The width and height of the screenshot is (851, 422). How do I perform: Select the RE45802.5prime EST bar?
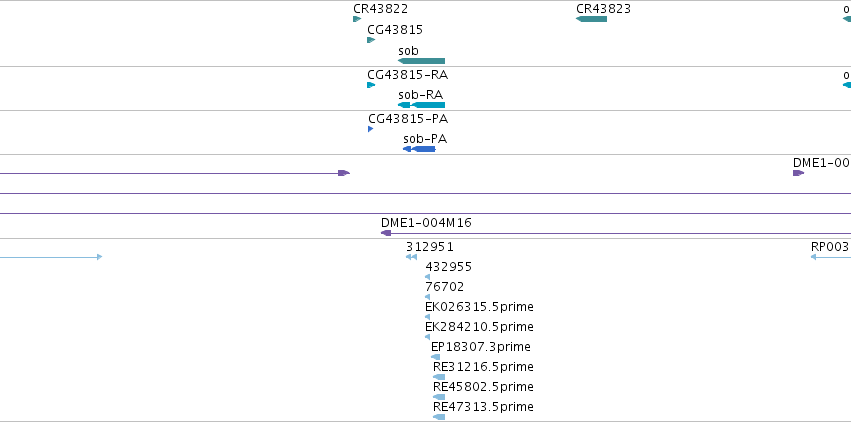pyautogui.click(x=439, y=397)
